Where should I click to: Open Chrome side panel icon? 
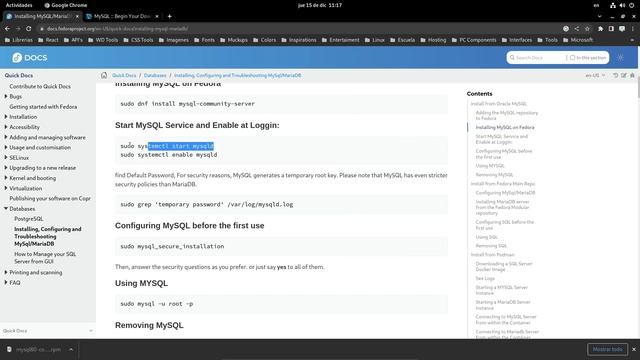[611, 29]
